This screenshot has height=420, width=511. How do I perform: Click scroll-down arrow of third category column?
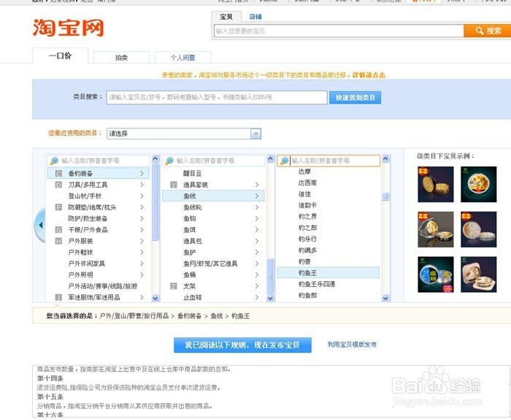click(x=385, y=298)
